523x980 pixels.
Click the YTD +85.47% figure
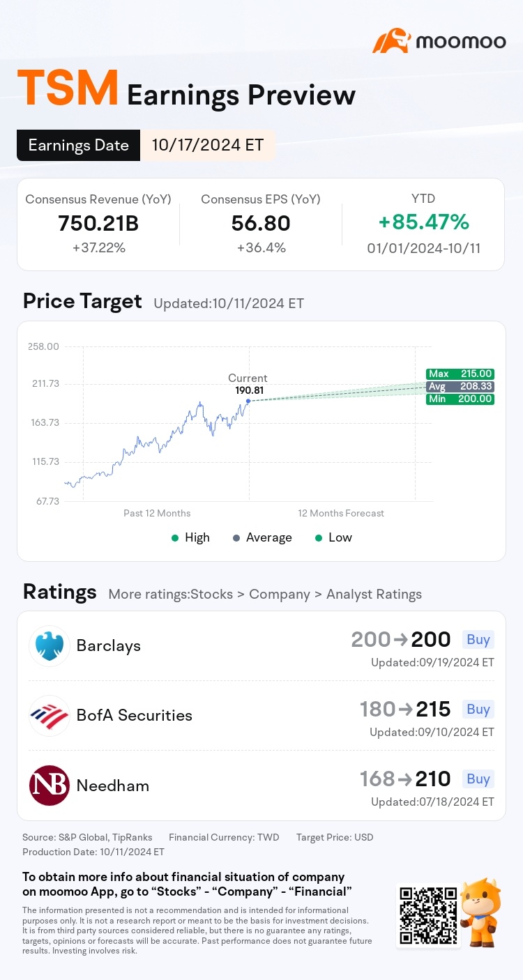pos(423,222)
